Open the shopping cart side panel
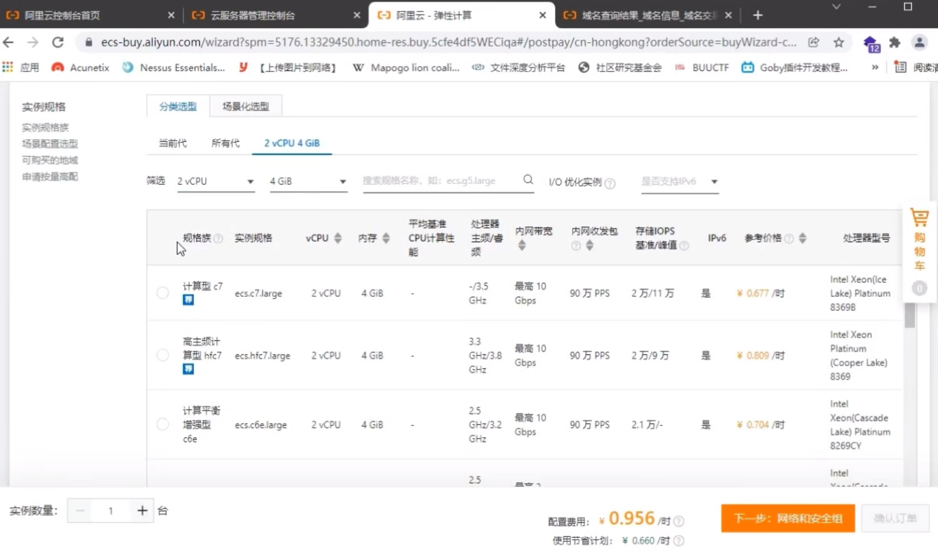Viewport: 938px width, 560px height. tap(919, 240)
